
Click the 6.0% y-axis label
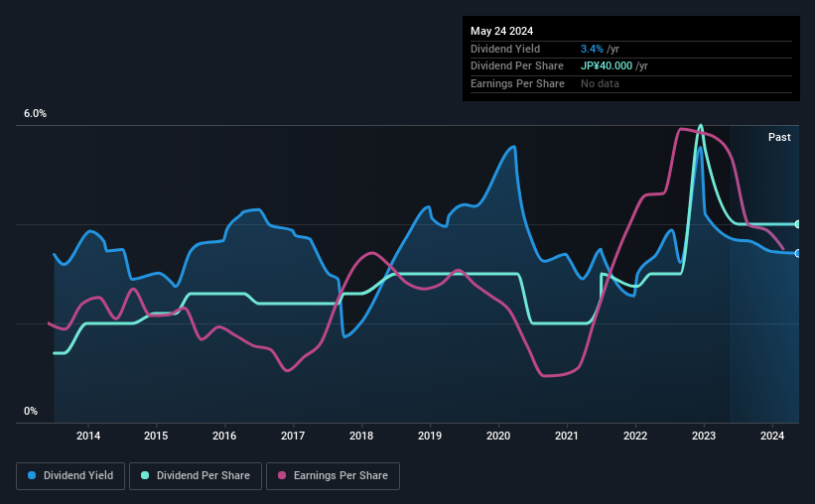(35, 113)
